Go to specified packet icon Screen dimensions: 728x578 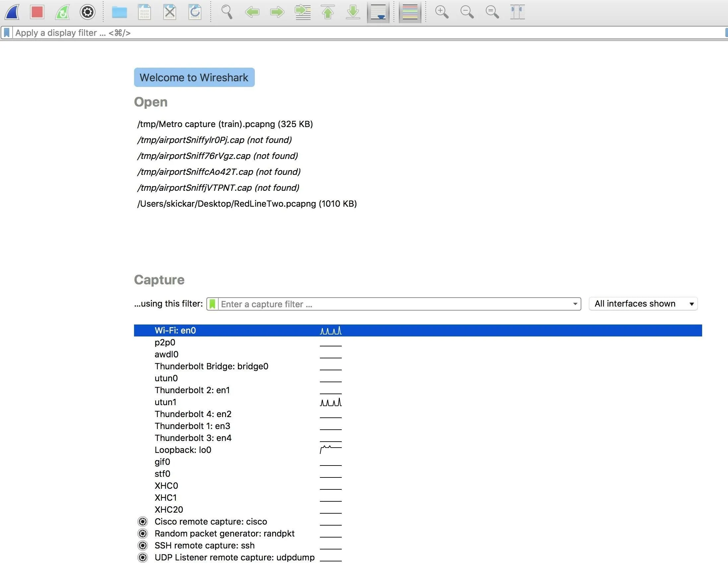(x=303, y=12)
